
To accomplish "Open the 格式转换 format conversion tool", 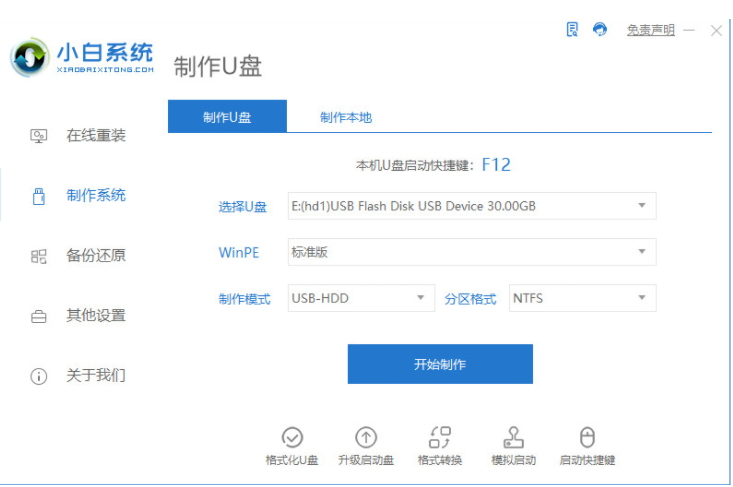I will point(439,438).
